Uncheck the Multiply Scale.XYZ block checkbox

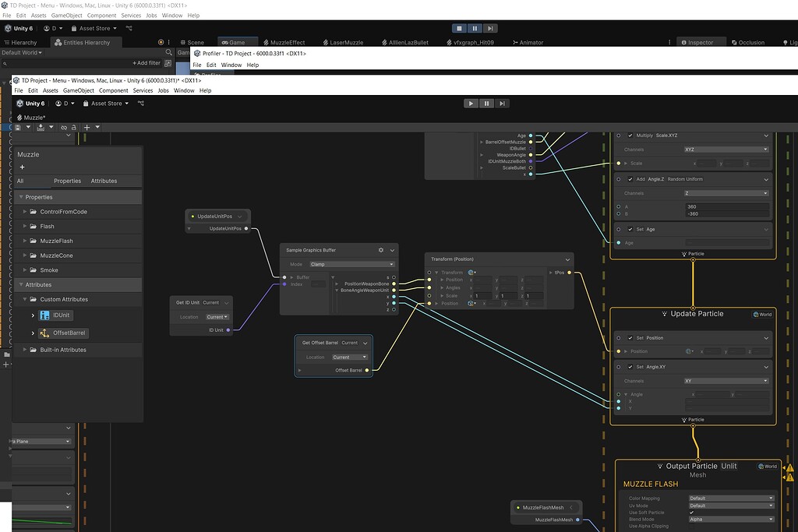point(630,136)
